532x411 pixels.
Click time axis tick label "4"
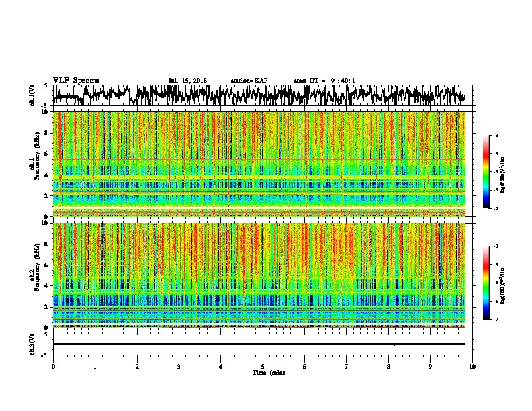tap(221, 367)
